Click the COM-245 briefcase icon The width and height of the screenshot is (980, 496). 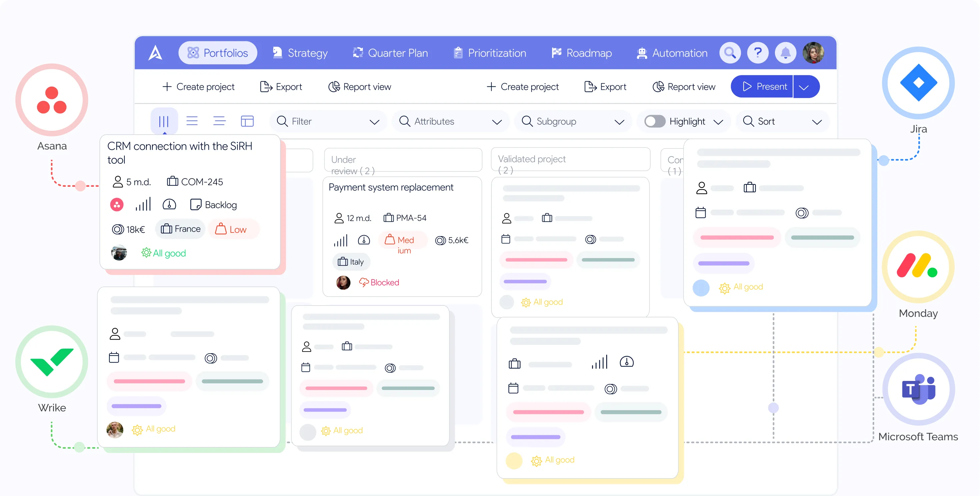[172, 181]
